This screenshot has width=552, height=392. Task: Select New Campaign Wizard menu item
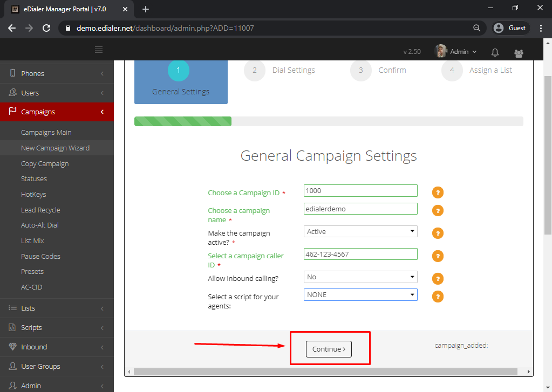click(57, 148)
